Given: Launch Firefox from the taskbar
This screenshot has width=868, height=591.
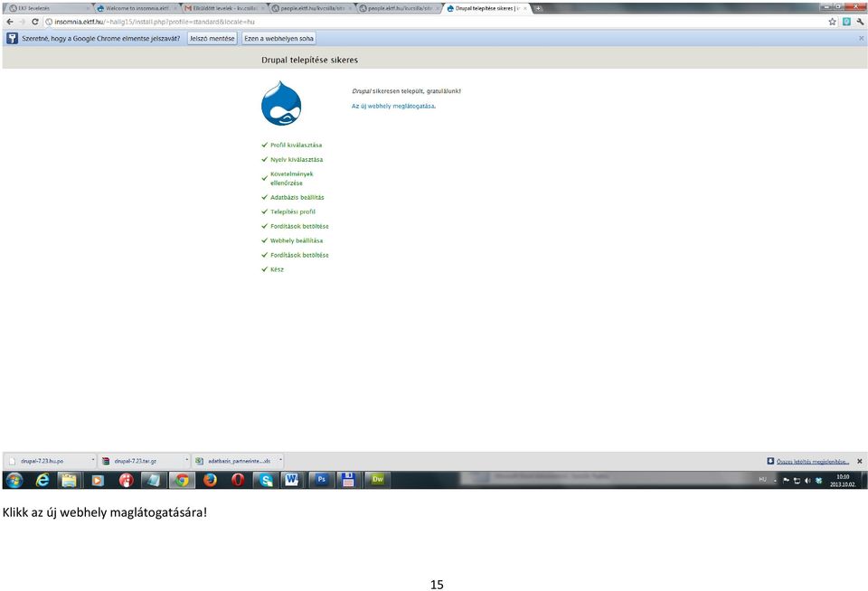Looking at the screenshot, I should pos(210,480).
